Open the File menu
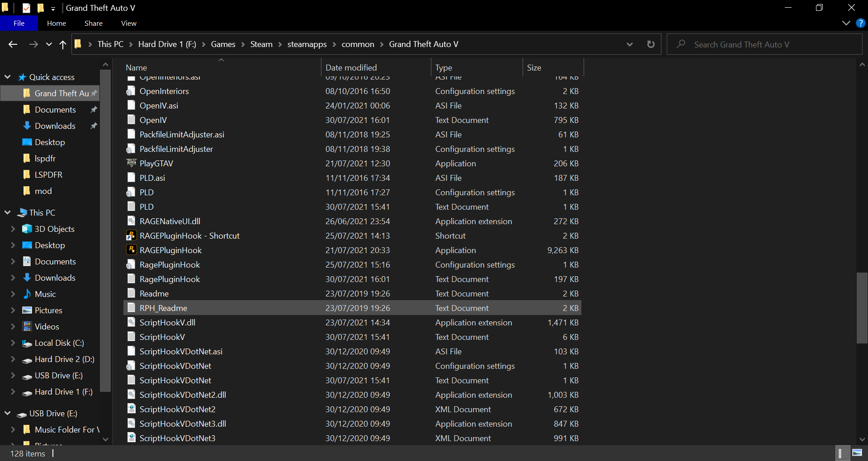Screen dimensions: 868x461 click(19, 24)
